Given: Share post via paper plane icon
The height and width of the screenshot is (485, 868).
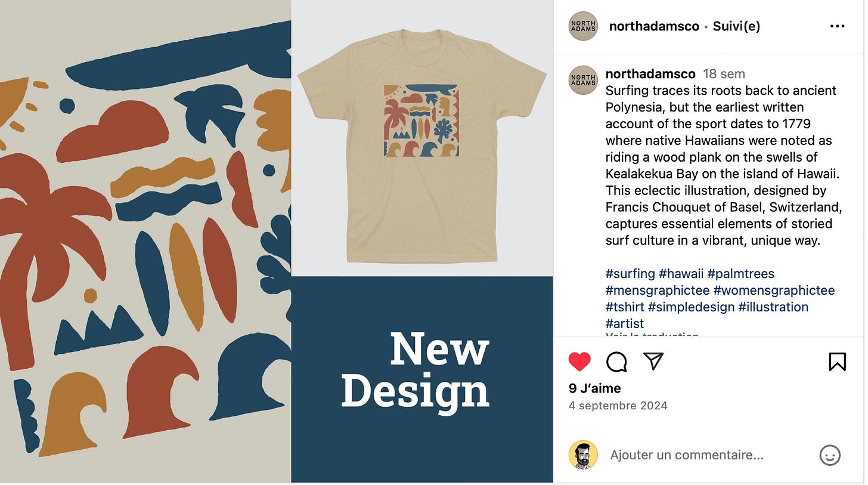Looking at the screenshot, I should 653,362.
